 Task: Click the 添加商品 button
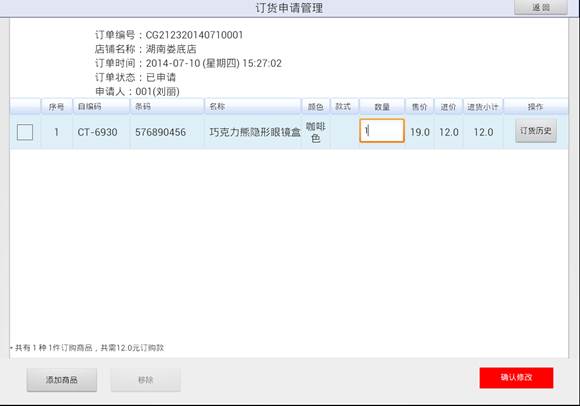tap(62, 380)
